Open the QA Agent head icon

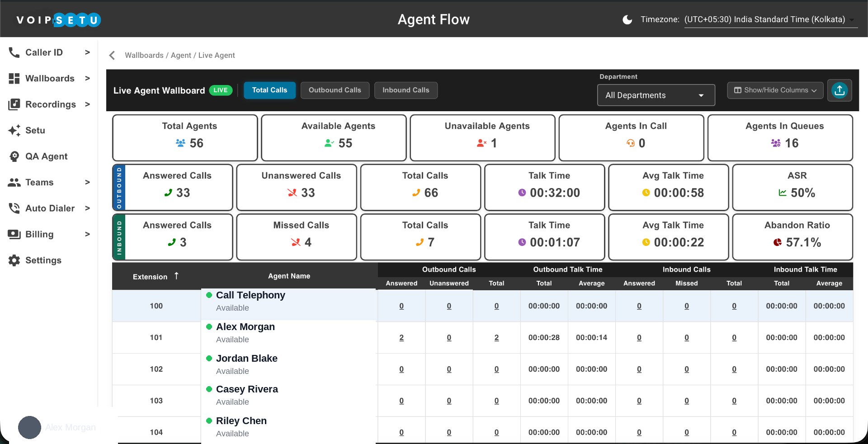pyautogui.click(x=14, y=156)
